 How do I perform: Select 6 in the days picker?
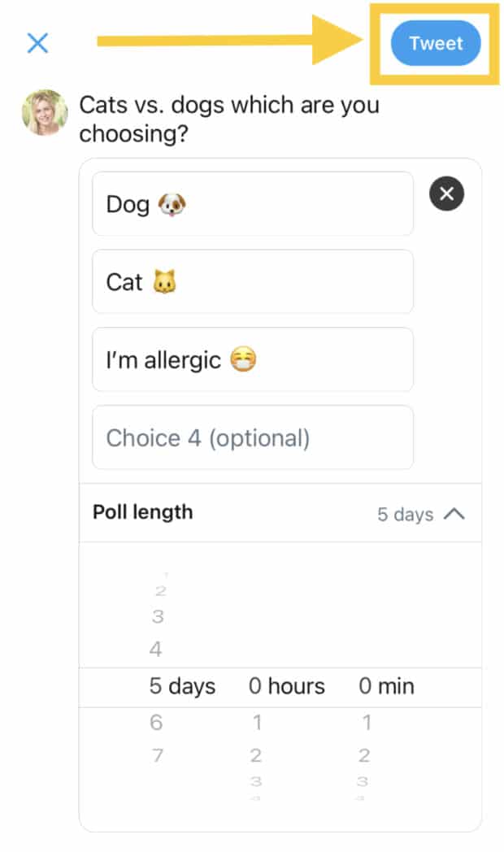point(156,722)
